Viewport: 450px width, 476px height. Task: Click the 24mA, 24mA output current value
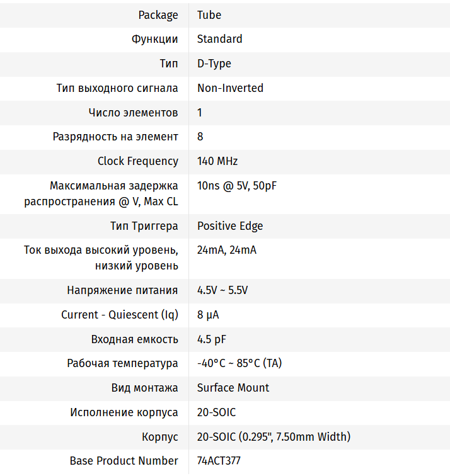[x=226, y=250]
